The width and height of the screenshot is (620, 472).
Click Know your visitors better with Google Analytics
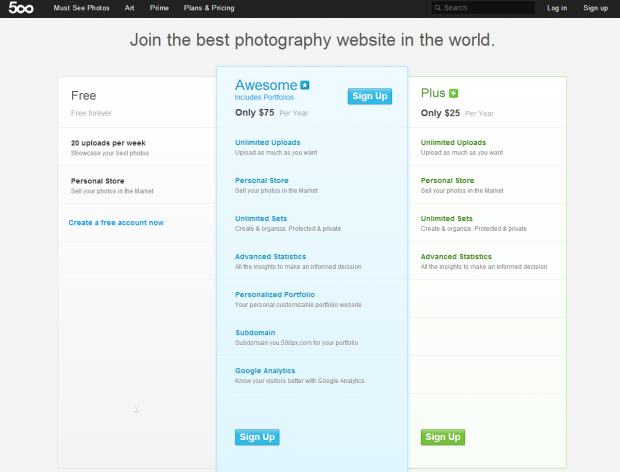[300, 381]
